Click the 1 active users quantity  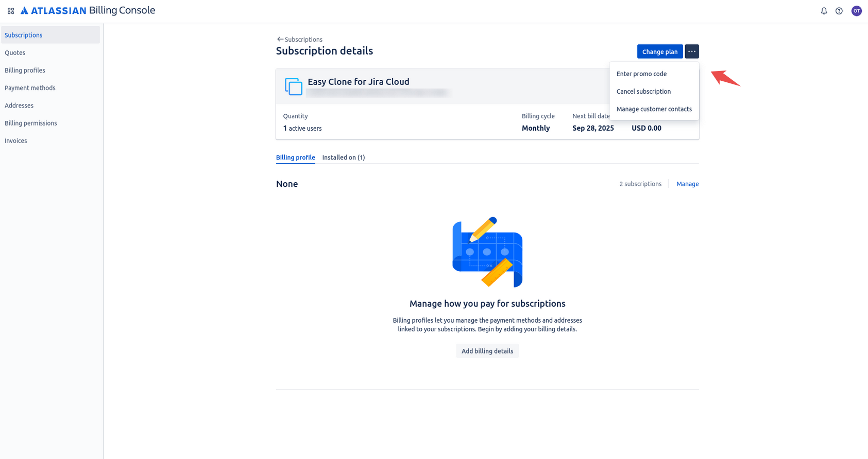[302, 128]
